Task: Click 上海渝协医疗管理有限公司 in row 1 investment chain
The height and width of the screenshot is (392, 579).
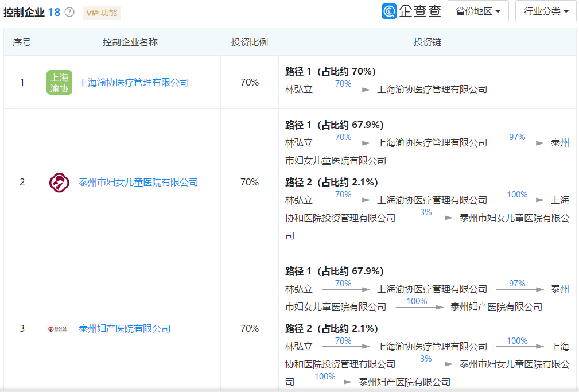Action: click(432, 90)
